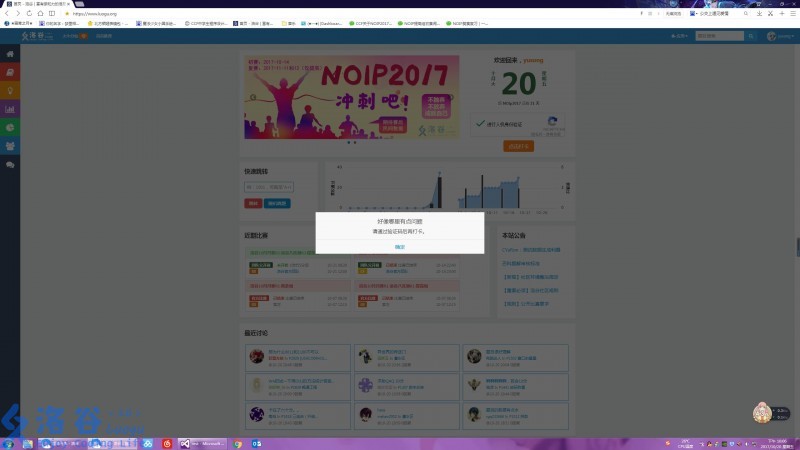Click 确定 in the dialog box
This screenshot has height=450, width=800.
pos(399,246)
